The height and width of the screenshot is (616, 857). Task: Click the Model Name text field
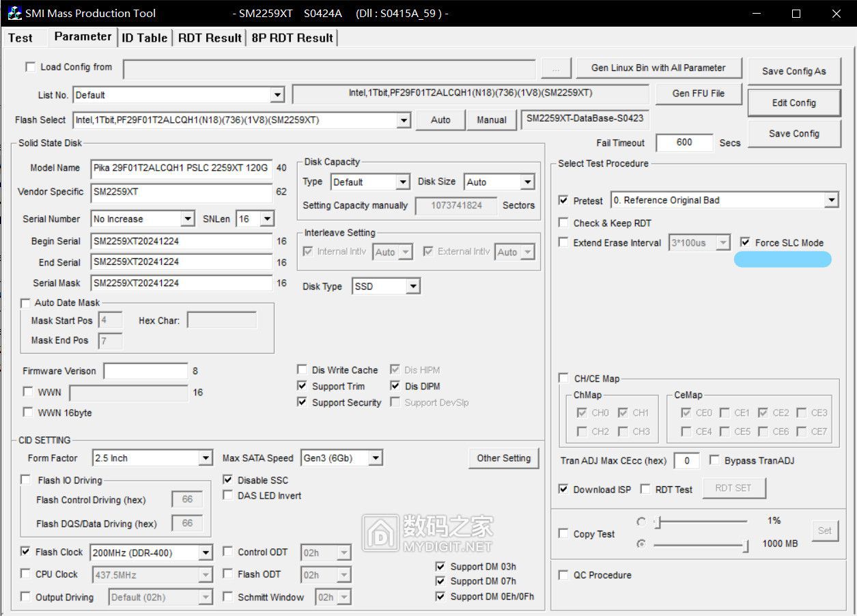181,168
